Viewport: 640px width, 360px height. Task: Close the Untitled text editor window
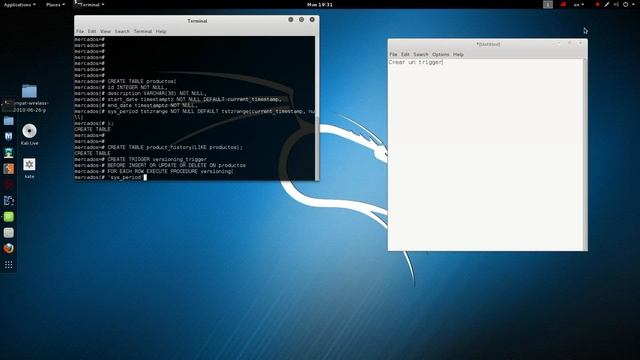[x=580, y=43]
